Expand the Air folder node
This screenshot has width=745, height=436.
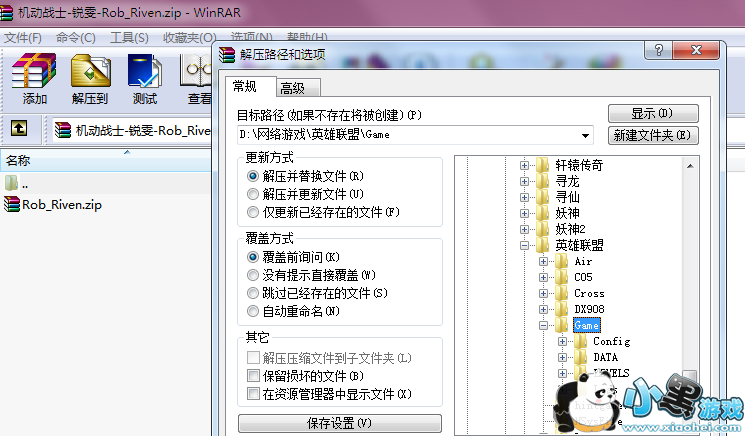pyautogui.click(x=543, y=261)
